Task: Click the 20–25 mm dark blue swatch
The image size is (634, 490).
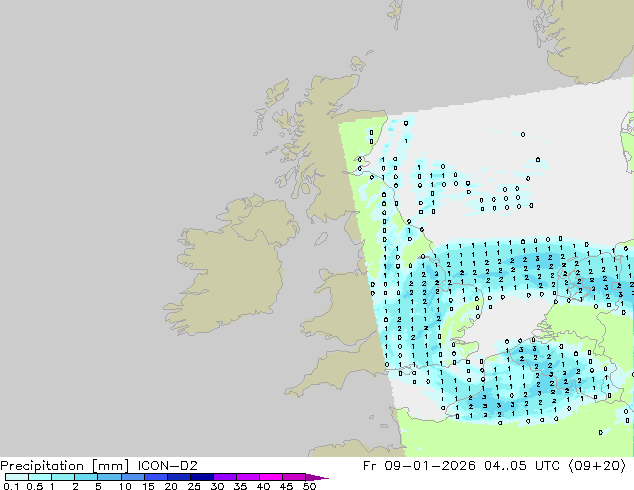Action: pos(178,477)
